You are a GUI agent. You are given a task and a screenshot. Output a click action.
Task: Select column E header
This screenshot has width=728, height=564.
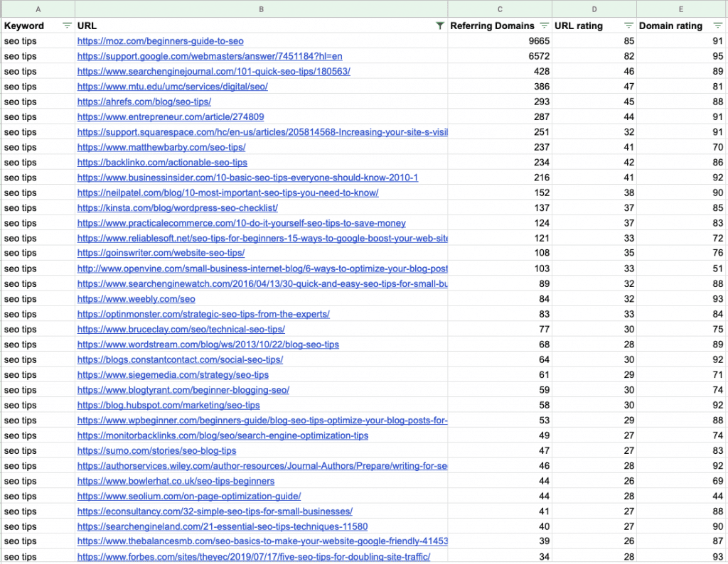tap(681, 9)
